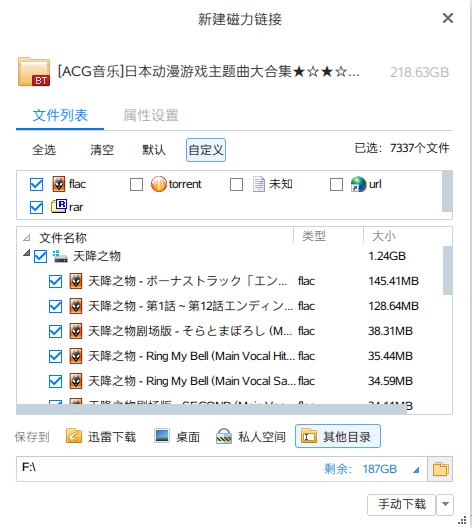Collapse the 天降之物 folder tree
The width and height of the screenshot is (472, 528).
27,253
